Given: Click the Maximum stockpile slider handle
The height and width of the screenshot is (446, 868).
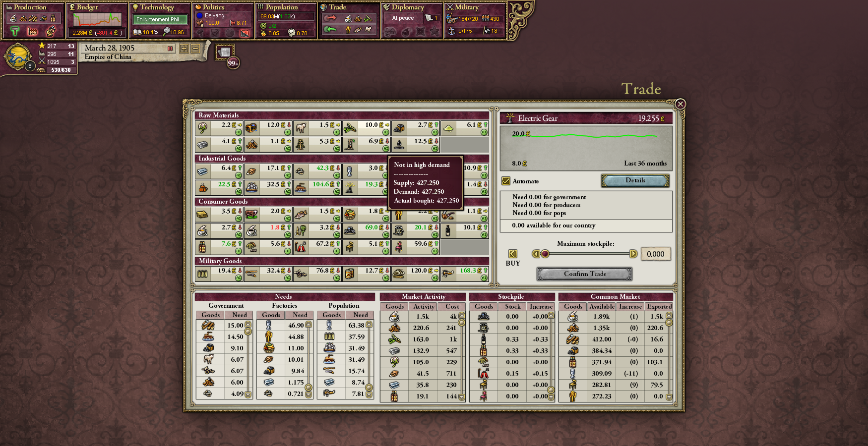Looking at the screenshot, I should click(x=545, y=254).
